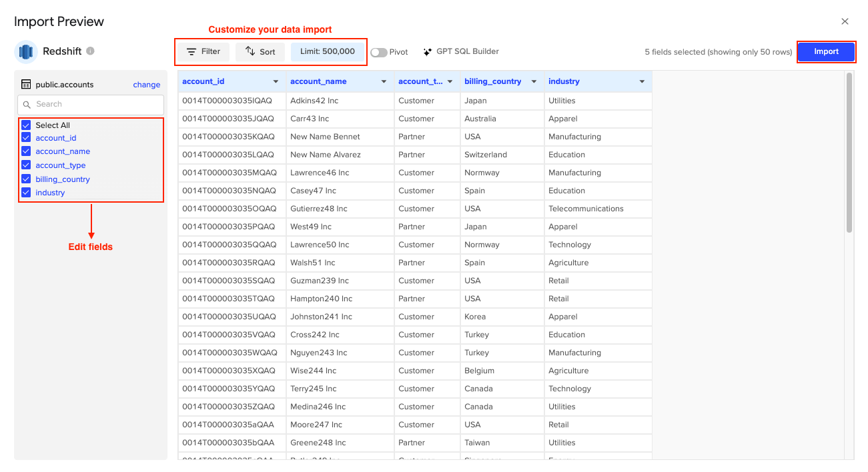Click cell 0014T000003035IQAQ
The height and width of the screenshot is (472, 868).
pyautogui.click(x=232, y=101)
